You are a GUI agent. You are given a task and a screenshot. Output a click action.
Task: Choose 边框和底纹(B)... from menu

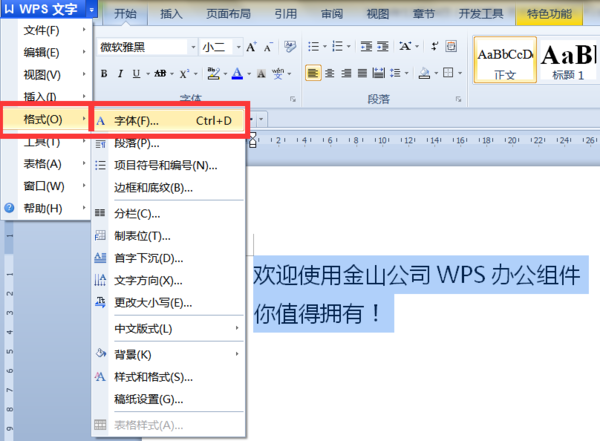[x=168, y=188]
